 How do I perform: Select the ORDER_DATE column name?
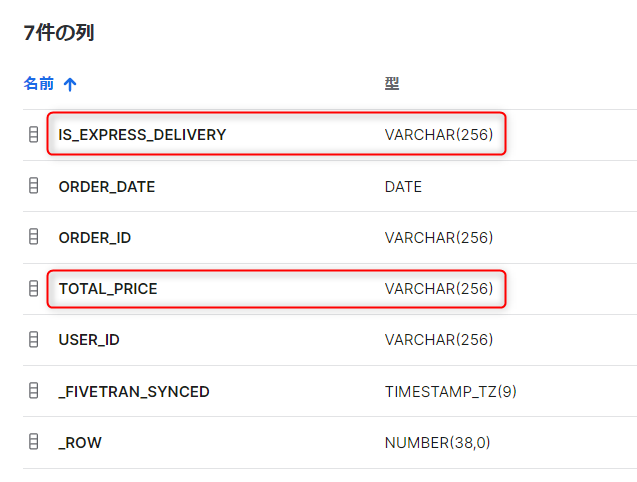pos(107,187)
